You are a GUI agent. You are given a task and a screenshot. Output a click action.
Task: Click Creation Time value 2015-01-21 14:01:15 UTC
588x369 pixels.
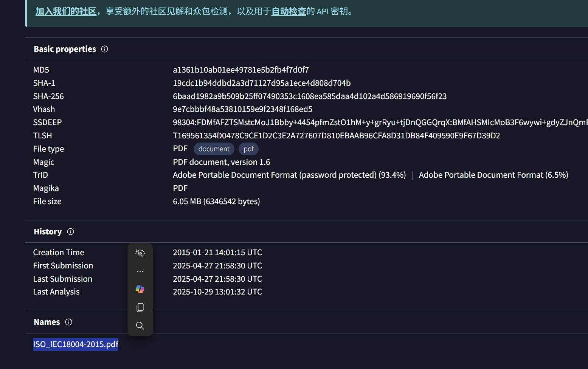pos(217,253)
